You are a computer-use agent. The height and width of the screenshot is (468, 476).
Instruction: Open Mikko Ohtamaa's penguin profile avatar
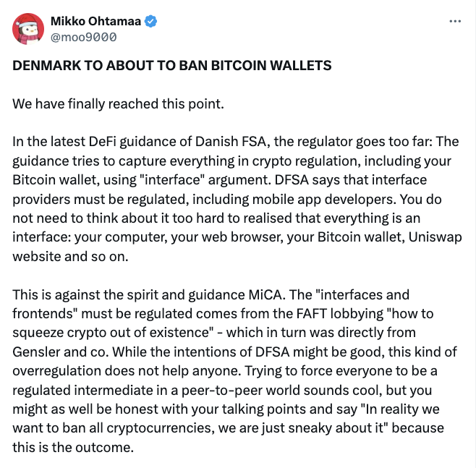pos(28,29)
